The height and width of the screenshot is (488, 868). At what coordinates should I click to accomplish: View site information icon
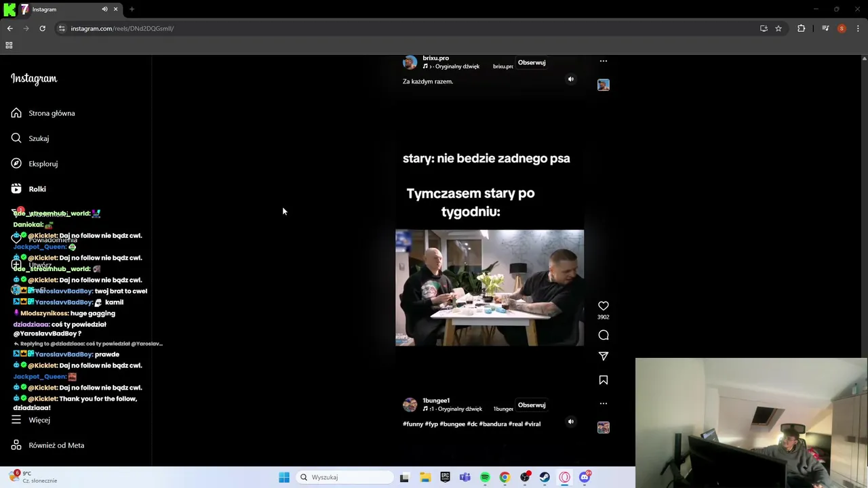62,28
